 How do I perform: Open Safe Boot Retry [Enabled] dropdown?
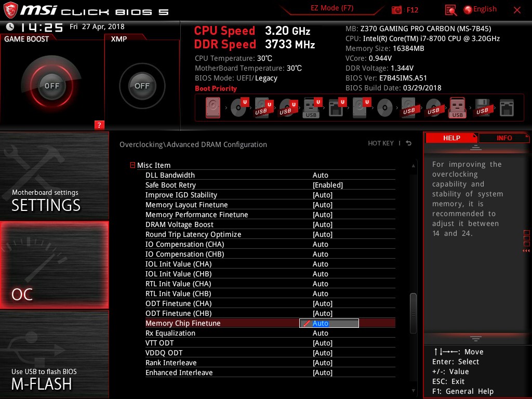coord(327,185)
